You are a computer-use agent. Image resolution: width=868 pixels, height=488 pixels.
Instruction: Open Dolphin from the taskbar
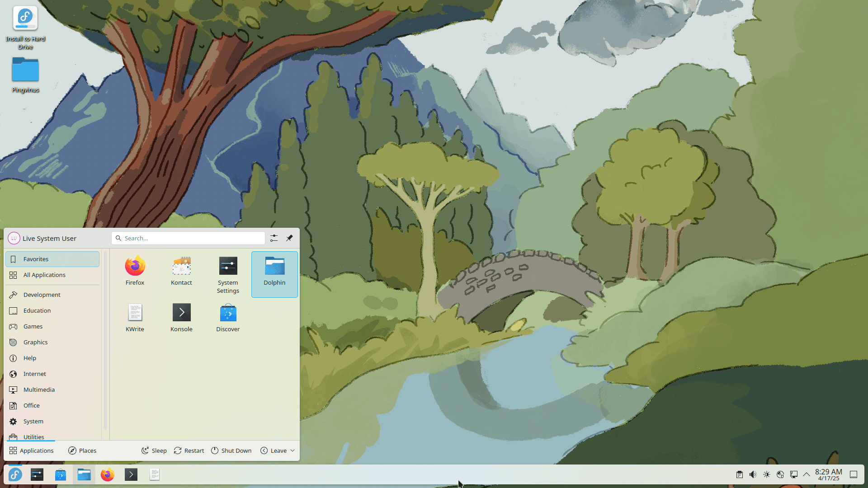(84, 474)
